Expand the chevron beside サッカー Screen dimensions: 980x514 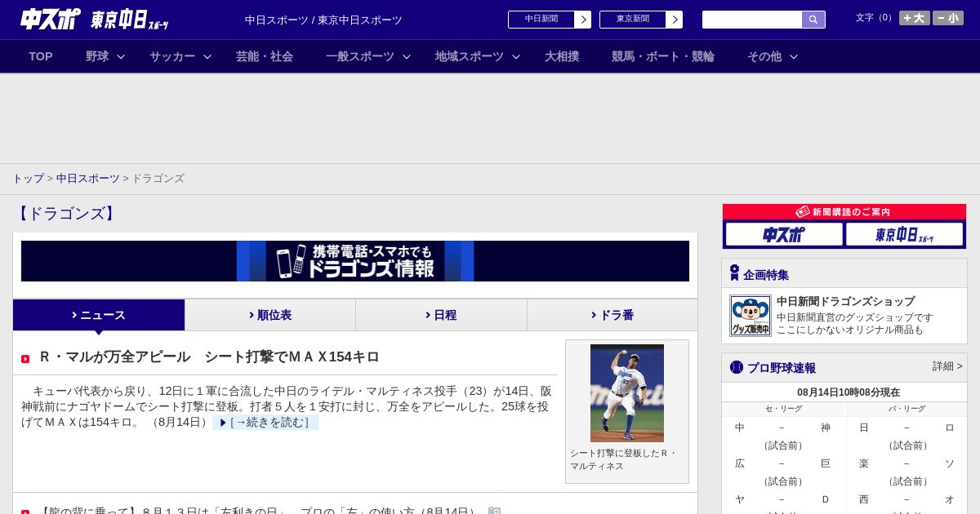point(207,56)
